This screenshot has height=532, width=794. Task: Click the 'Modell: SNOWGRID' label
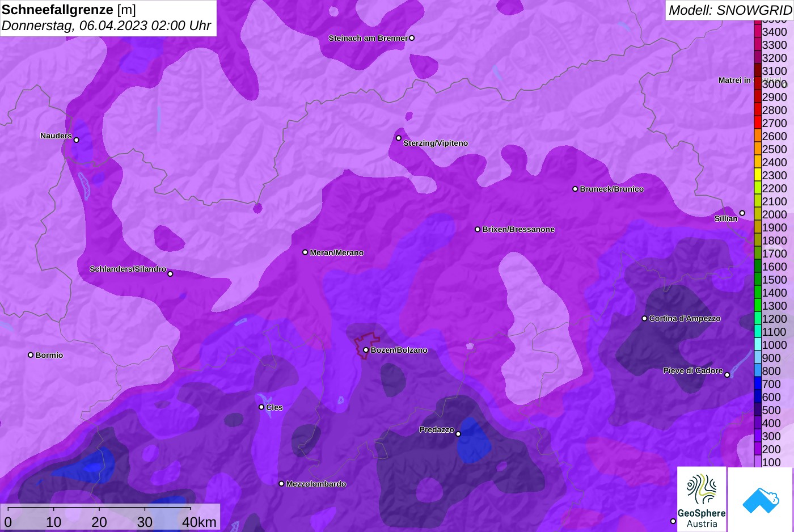[x=730, y=10]
